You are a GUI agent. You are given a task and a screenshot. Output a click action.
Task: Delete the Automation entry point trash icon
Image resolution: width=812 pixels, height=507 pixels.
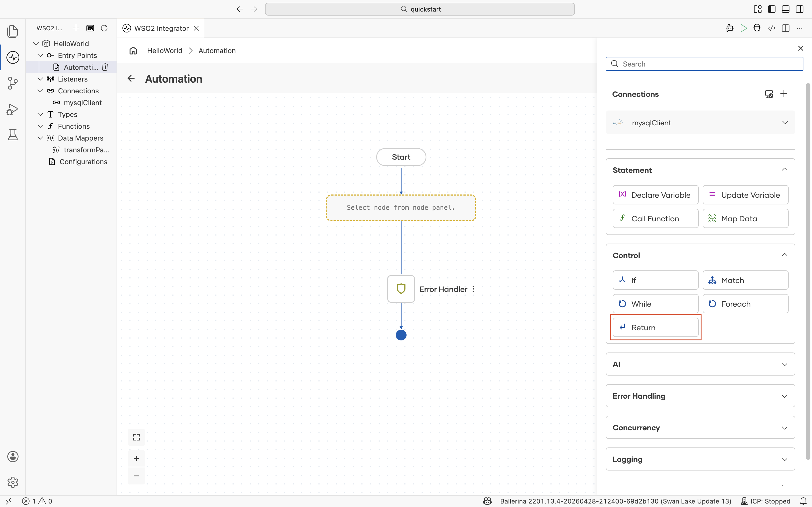click(x=105, y=67)
